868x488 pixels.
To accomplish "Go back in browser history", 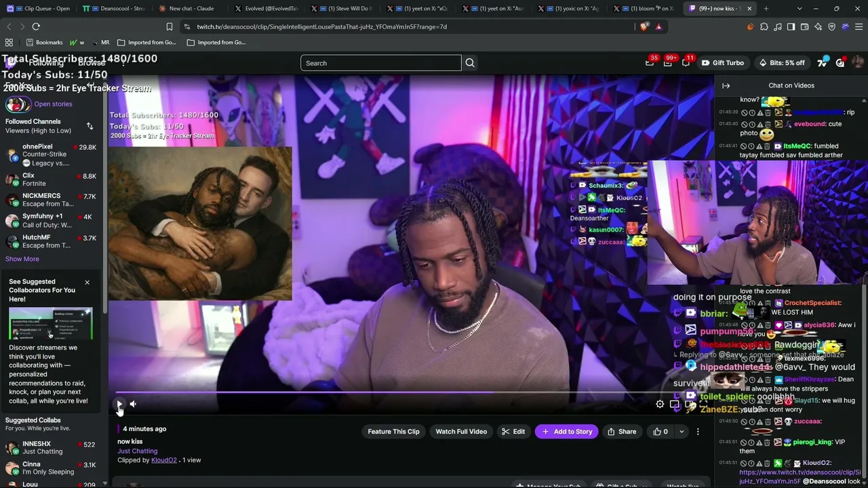I will click(x=9, y=26).
